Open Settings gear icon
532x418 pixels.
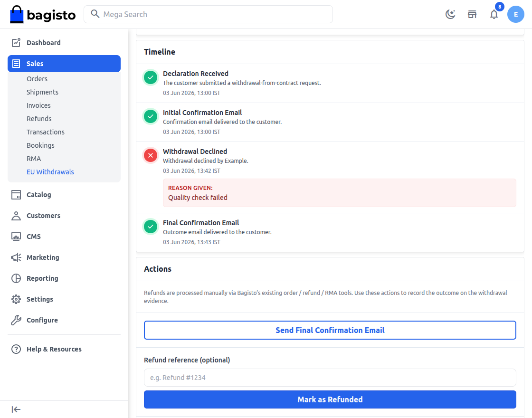pos(16,299)
